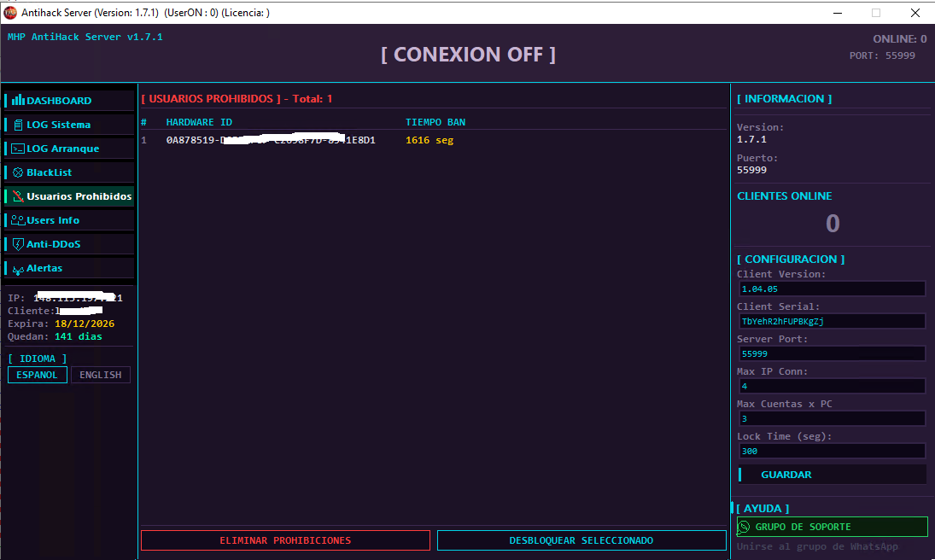This screenshot has width=935, height=560.
Task: Open the BlackList section
Action: [x=69, y=172]
